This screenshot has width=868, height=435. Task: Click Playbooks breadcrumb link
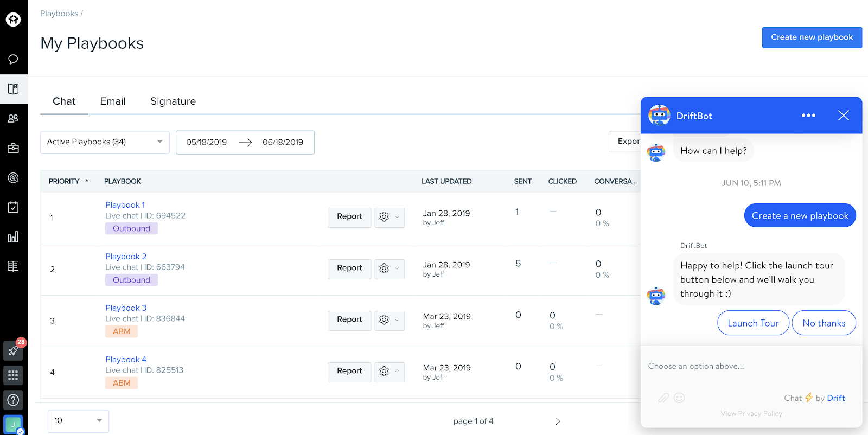[x=59, y=14]
